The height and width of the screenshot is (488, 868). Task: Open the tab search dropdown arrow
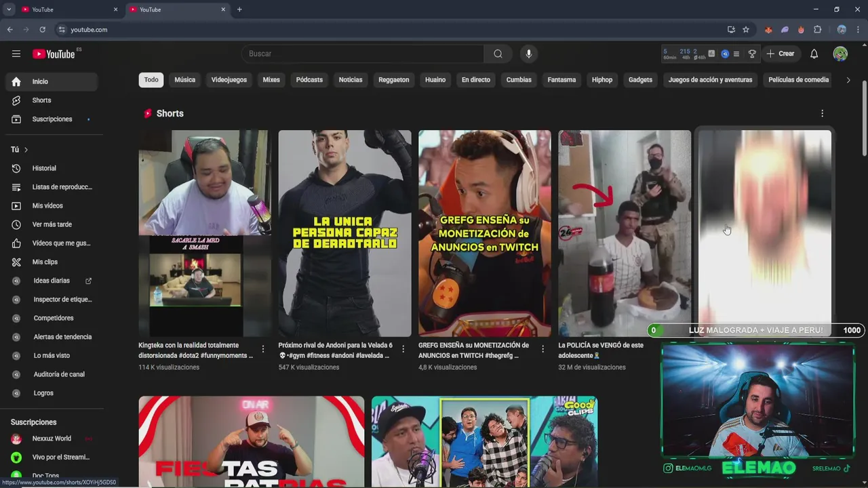coord(8,9)
